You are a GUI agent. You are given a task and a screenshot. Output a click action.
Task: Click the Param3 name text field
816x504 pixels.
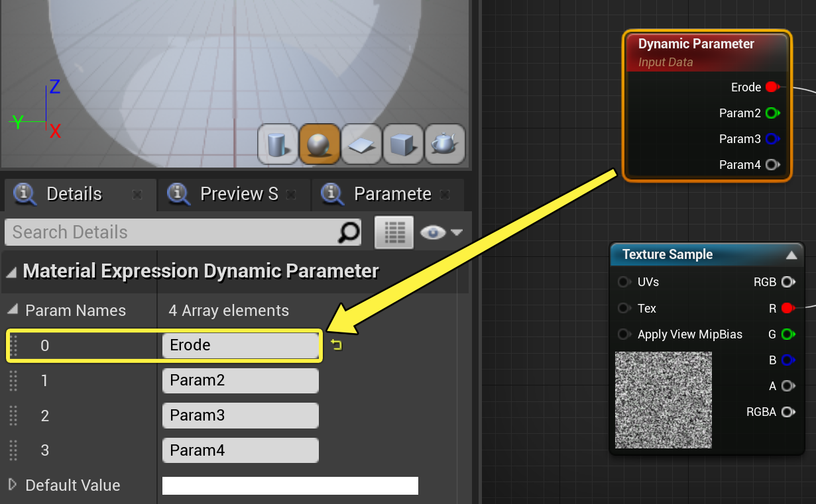point(241,415)
